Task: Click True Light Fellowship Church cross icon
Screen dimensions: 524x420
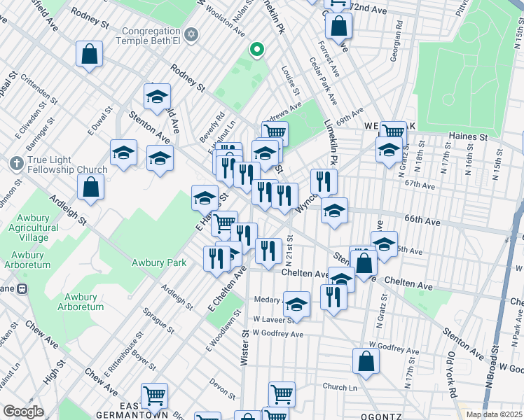Action: (x=17, y=164)
